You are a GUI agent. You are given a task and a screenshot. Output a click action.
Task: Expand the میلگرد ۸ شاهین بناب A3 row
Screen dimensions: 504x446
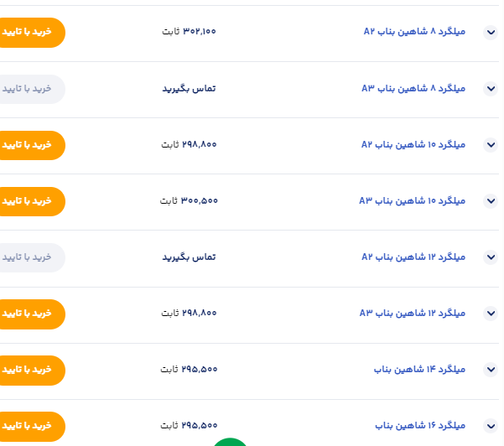[491, 89]
